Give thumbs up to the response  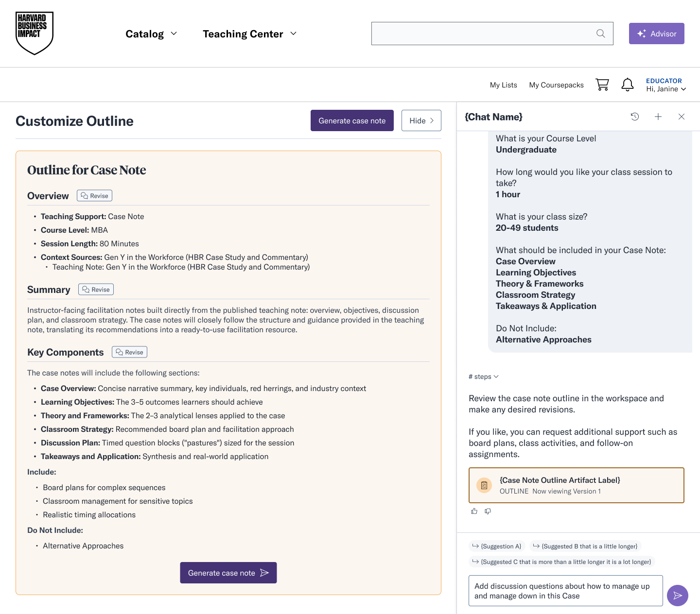pyautogui.click(x=474, y=511)
